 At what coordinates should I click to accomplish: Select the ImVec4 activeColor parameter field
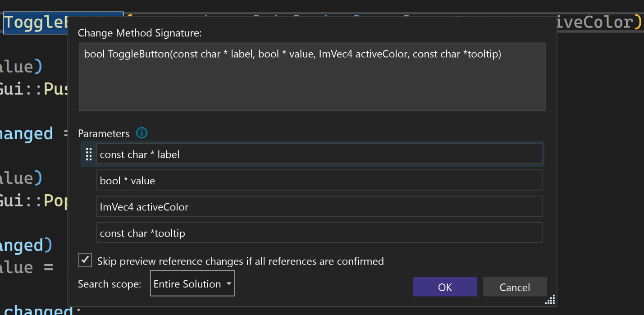coord(319,206)
